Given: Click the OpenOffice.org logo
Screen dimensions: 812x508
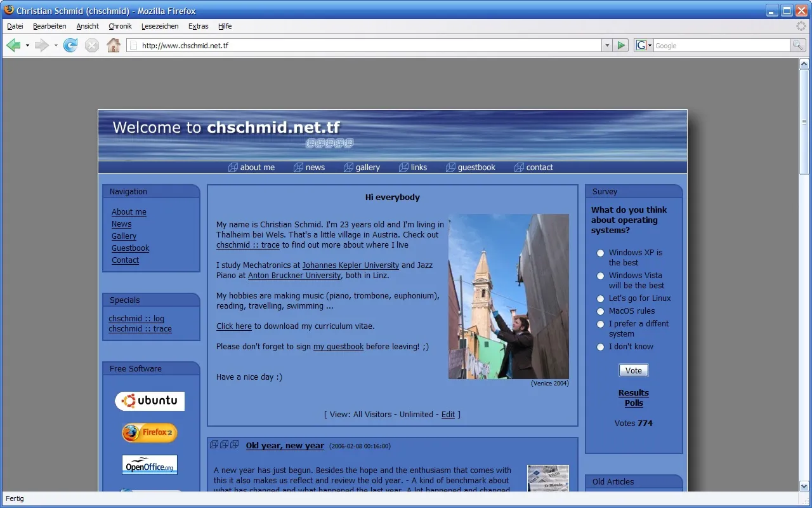Looking at the screenshot, I should point(150,465).
